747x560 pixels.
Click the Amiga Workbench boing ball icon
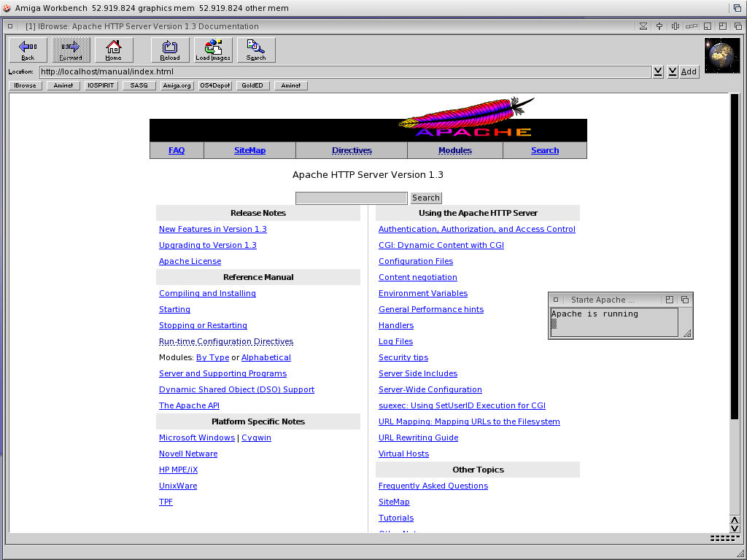(7, 8)
